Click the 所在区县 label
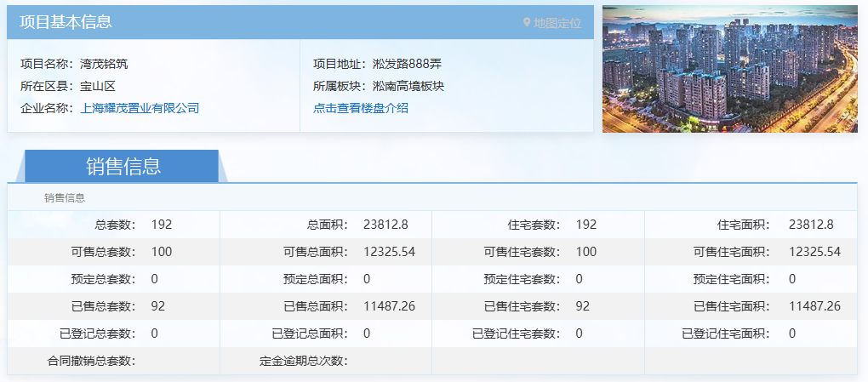 (47, 86)
